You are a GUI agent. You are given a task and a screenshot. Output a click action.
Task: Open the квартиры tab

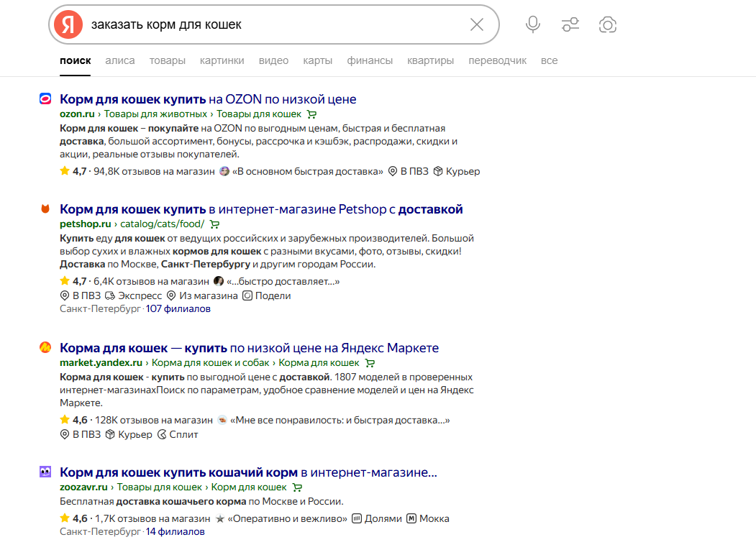coord(431,60)
